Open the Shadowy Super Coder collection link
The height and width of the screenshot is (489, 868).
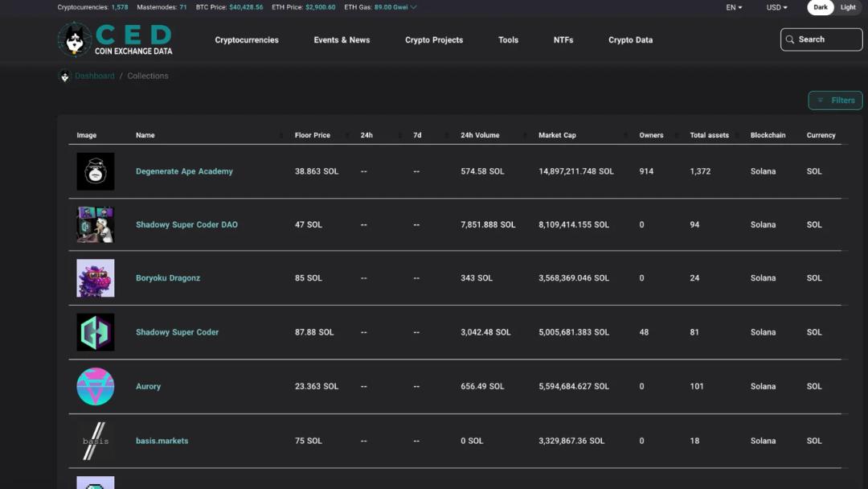click(177, 332)
